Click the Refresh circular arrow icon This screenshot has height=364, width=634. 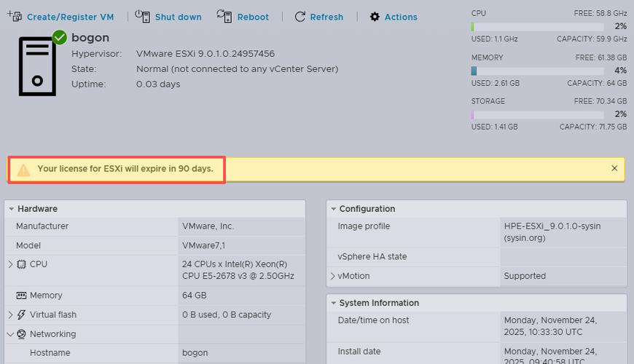tap(300, 17)
